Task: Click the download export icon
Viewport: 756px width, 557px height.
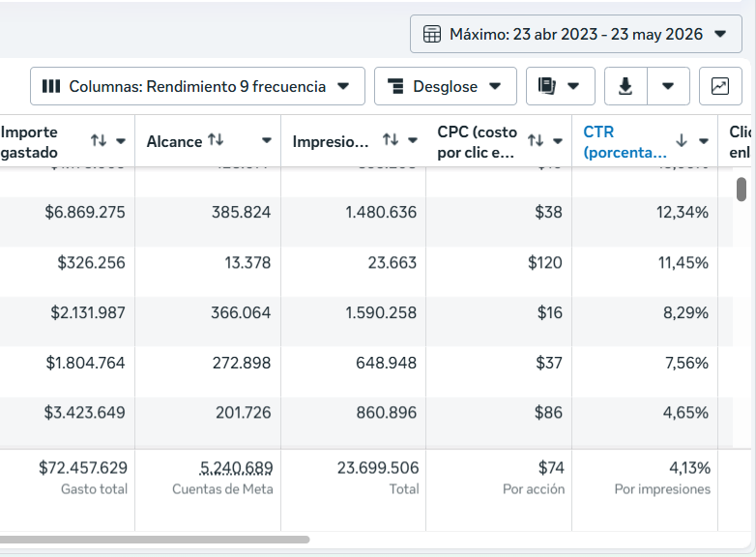Action: point(625,86)
